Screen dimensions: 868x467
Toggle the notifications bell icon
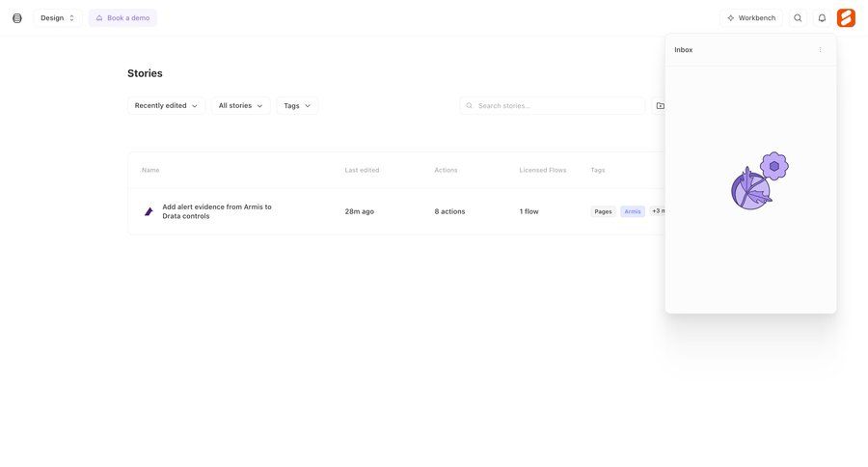point(822,17)
